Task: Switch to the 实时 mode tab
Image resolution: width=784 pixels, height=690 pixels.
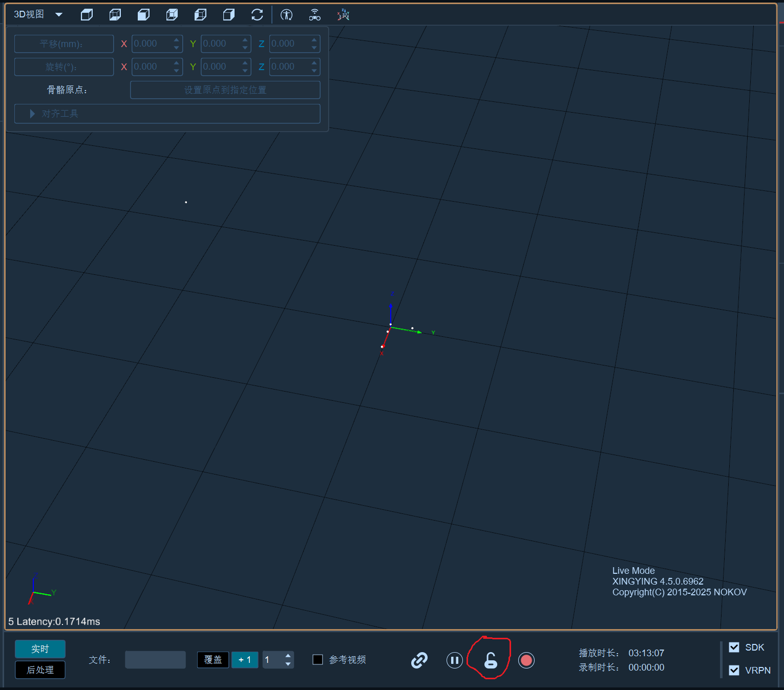Action: [40, 649]
